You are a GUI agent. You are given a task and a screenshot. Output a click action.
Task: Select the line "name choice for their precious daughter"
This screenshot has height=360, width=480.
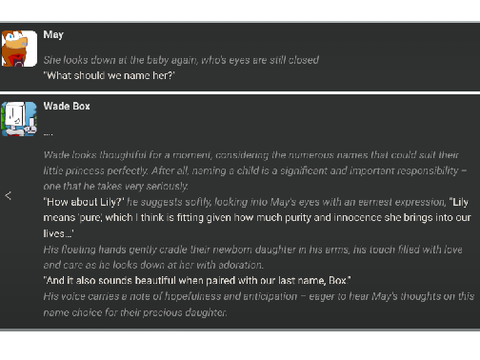tap(135, 312)
